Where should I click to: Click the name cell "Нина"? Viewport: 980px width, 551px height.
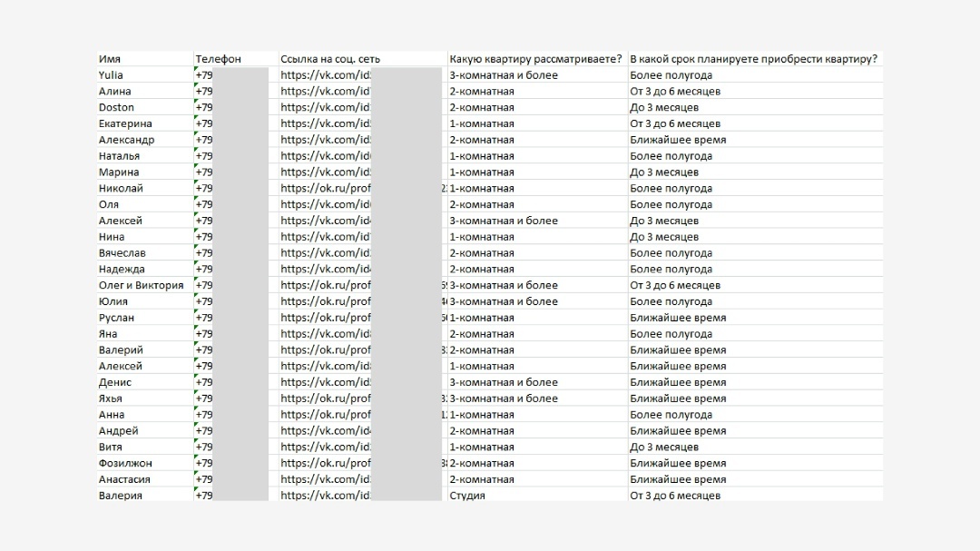click(x=145, y=237)
